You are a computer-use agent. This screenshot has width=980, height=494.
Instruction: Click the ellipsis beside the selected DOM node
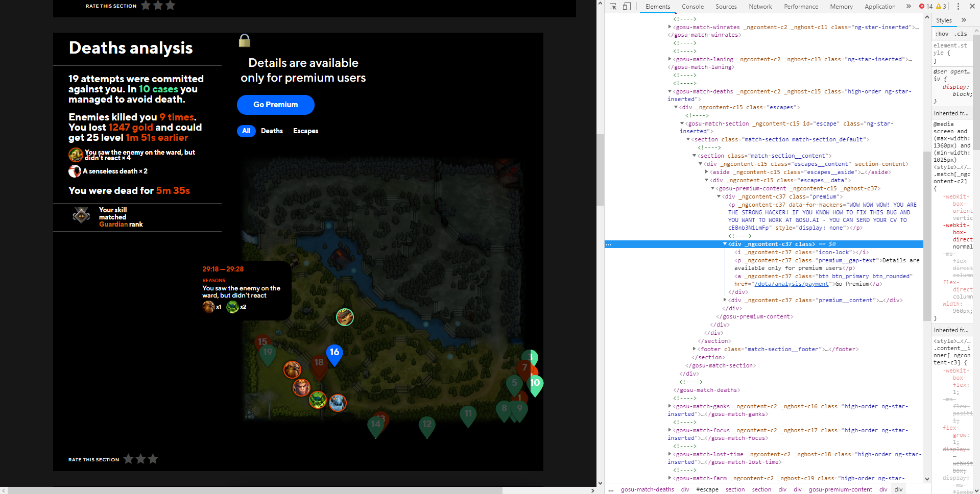(608, 244)
